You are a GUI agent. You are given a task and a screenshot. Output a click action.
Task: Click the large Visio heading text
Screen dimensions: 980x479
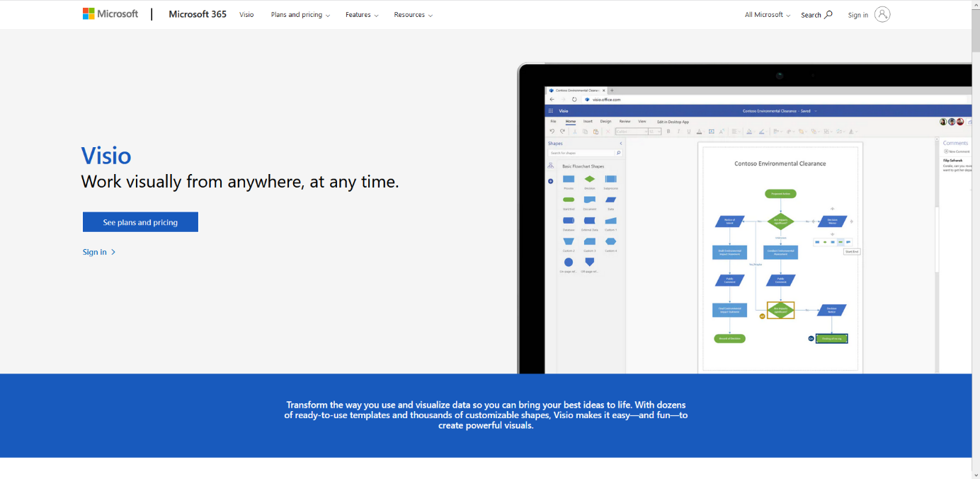106,156
